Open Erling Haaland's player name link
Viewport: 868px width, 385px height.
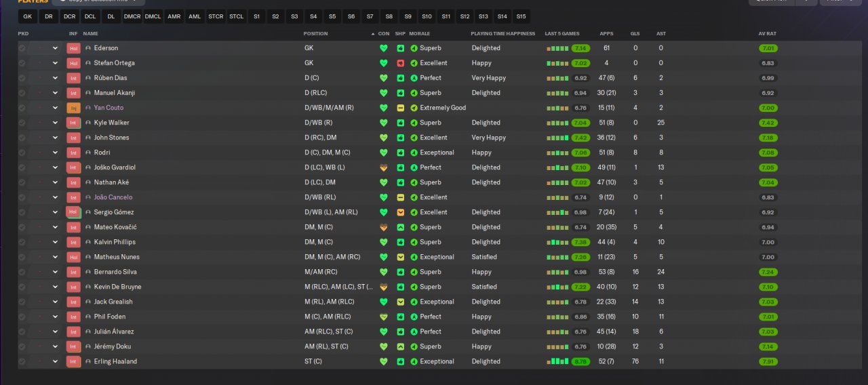(x=115, y=361)
